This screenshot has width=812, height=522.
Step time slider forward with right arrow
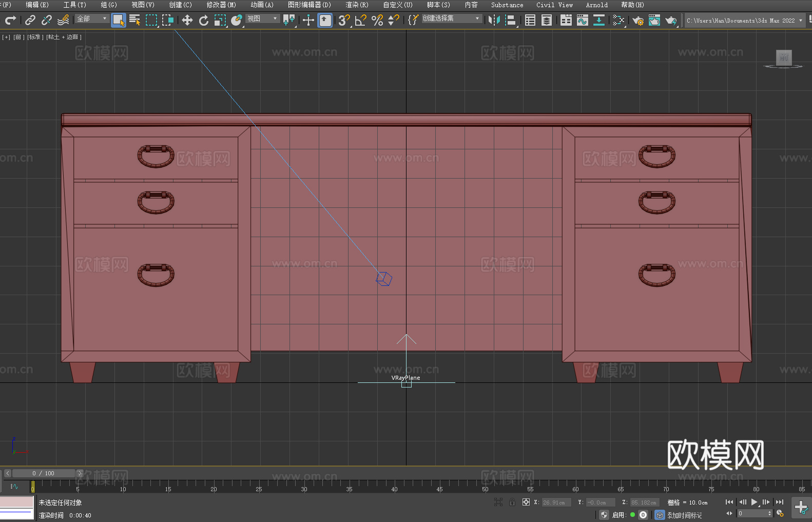coord(80,473)
